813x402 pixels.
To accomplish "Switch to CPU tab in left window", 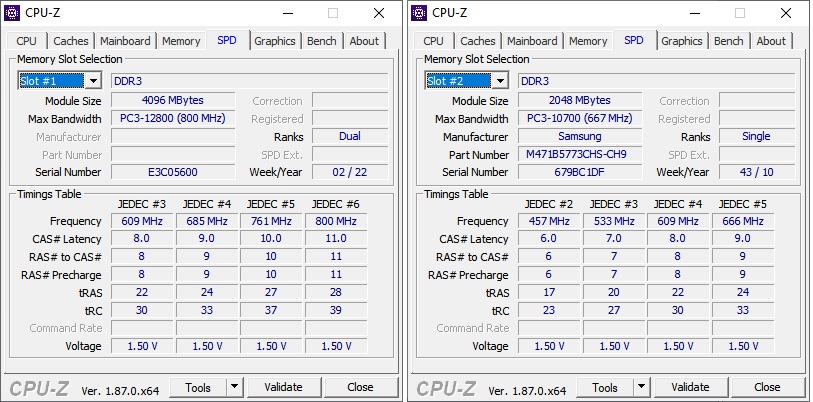I will pyautogui.click(x=26, y=41).
